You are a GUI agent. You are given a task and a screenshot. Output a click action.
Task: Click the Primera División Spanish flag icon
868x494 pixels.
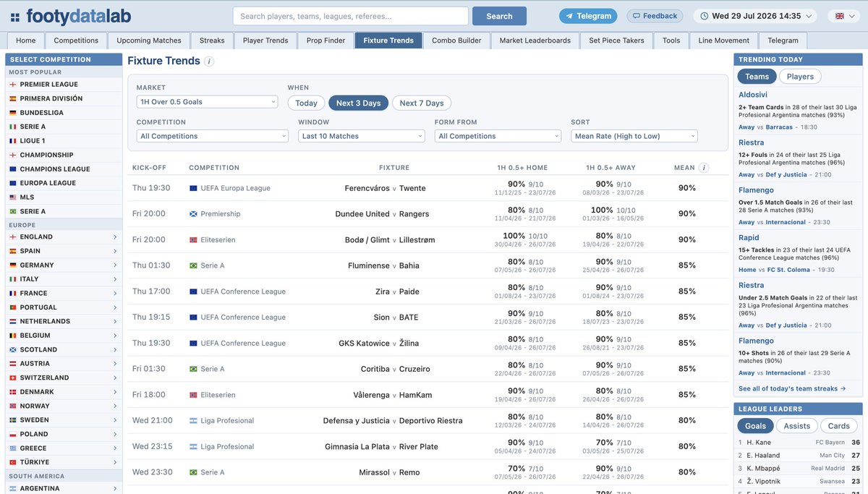(x=12, y=98)
